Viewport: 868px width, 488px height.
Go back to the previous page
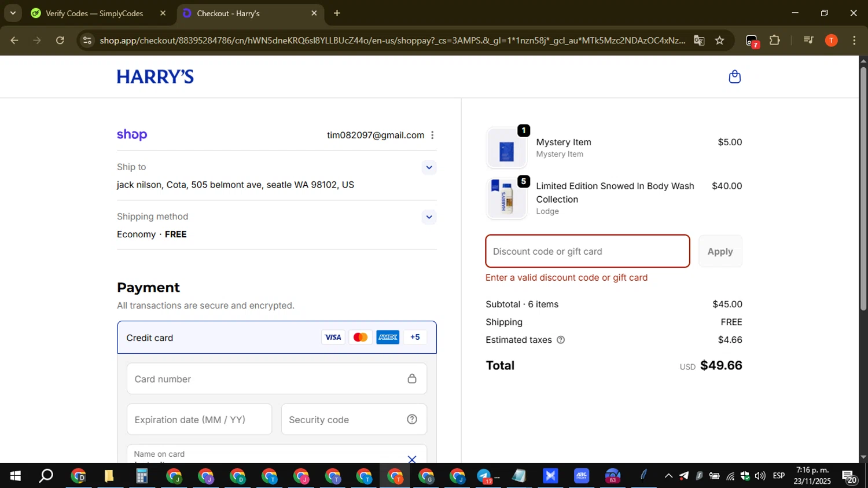point(14,41)
